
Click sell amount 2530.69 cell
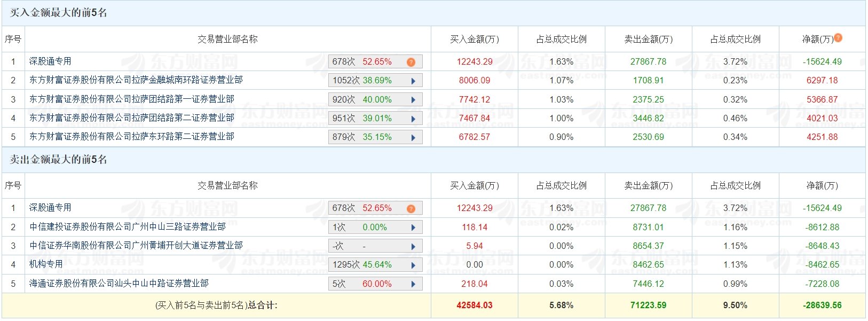point(649,137)
